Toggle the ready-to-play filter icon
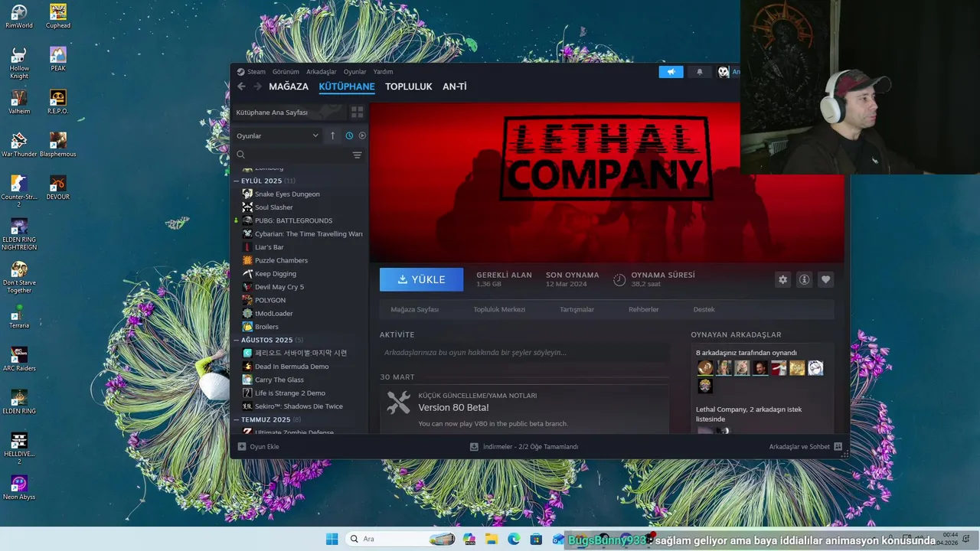The height and width of the screenshot is (551, 980). coord(362,135)
